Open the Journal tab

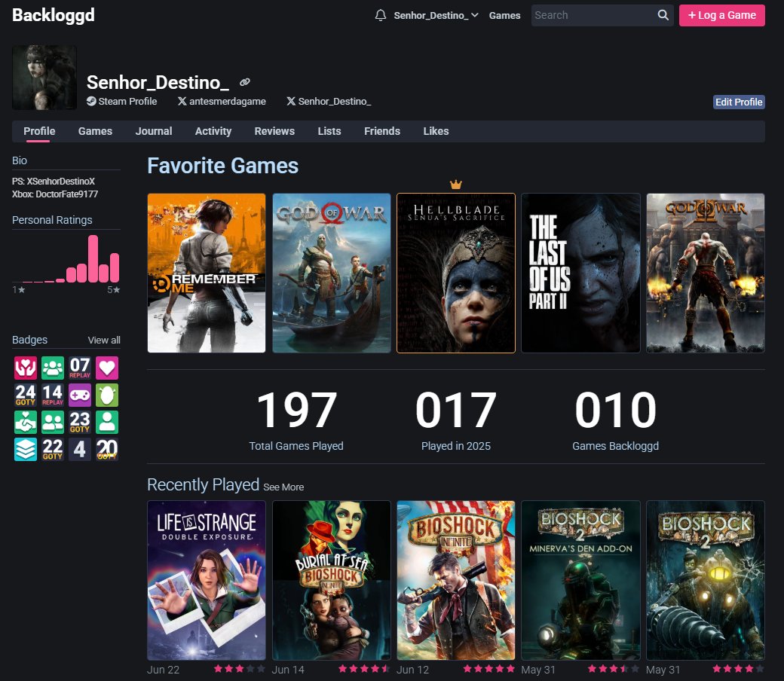154,131
